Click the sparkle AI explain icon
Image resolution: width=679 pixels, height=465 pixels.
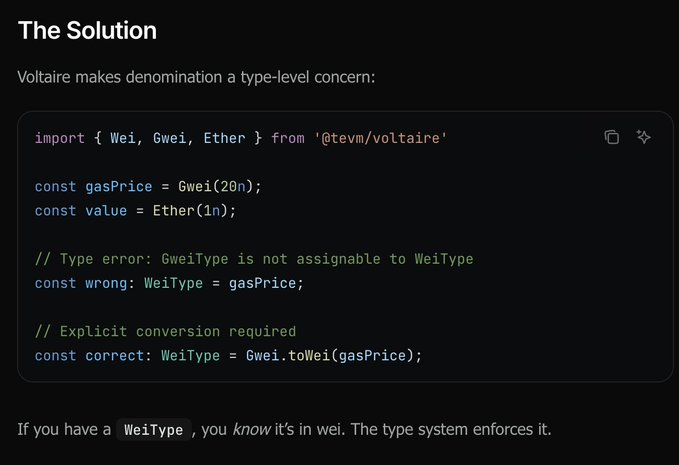pyautogui.click(x=644, y=137)
